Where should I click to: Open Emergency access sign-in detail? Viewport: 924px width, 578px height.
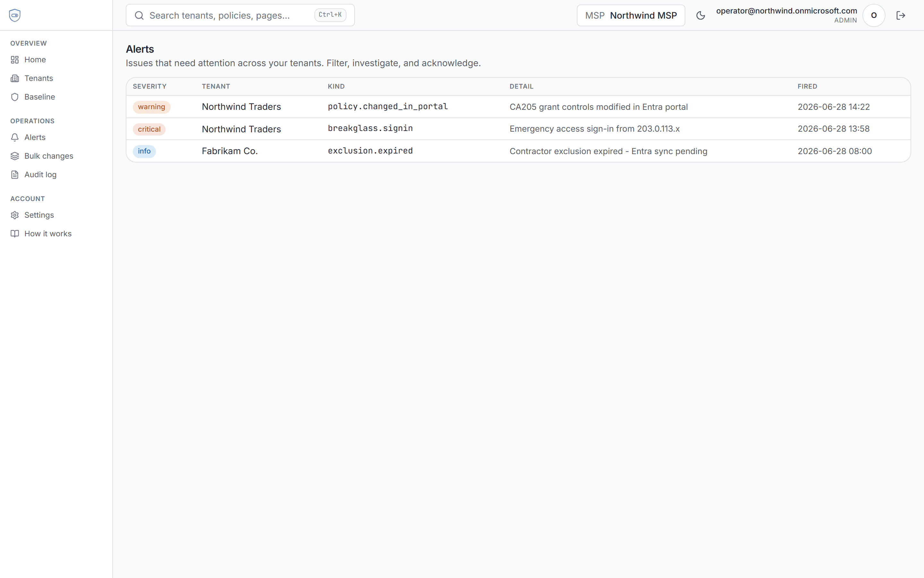pos(595,129)
